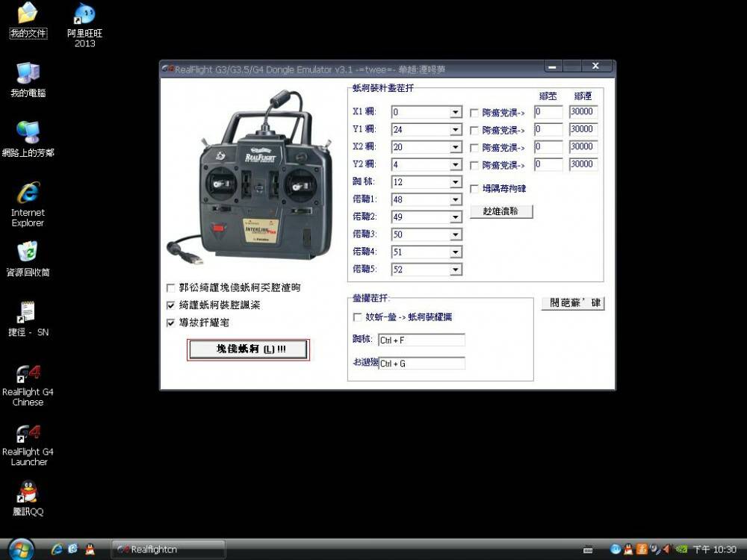747x560 pixels.
Task: Expand the dropdown showing value 49
Action: coord(456,217)
